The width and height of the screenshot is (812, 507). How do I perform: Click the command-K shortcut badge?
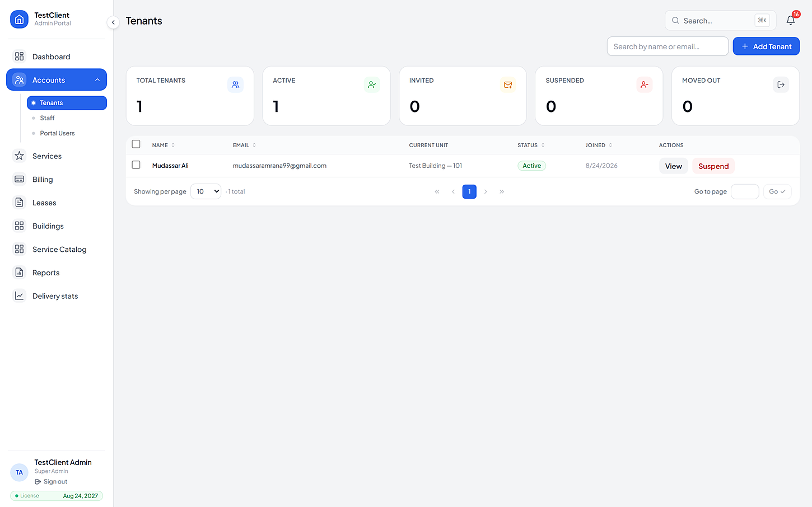pyautogui.click(x=762, y=21)
